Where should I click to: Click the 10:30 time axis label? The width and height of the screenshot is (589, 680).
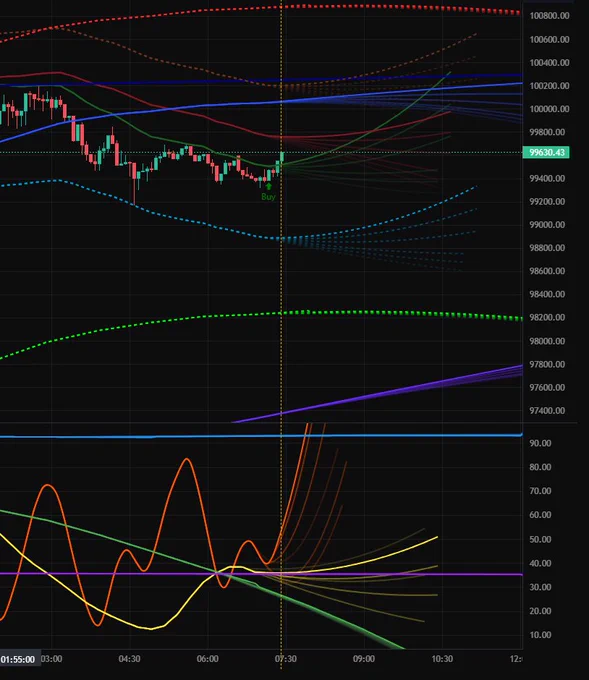coord(442,659)
